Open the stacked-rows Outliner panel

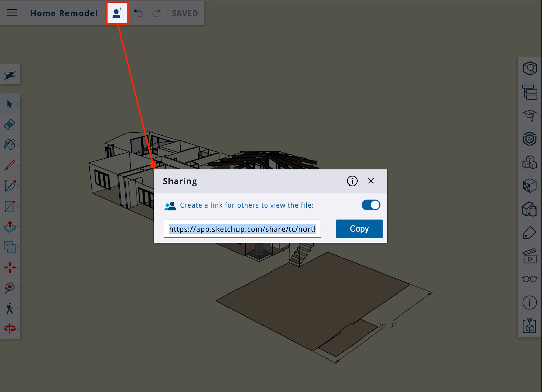[x=529, y=92]
